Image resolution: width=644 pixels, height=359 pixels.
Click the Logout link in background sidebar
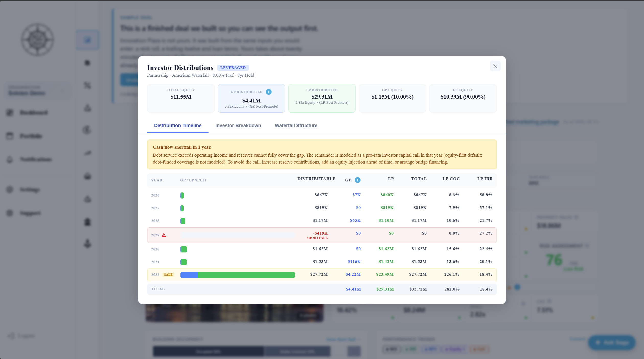click(21, 336)
